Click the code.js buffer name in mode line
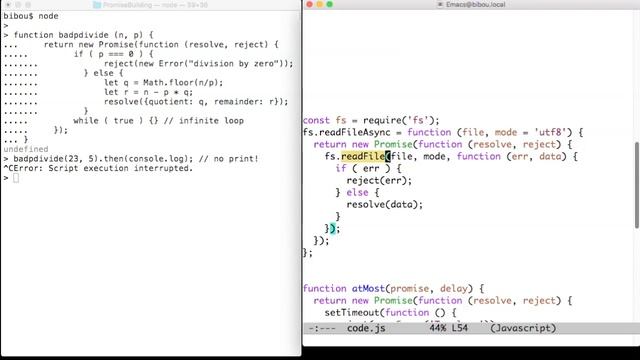 [366, 328]
